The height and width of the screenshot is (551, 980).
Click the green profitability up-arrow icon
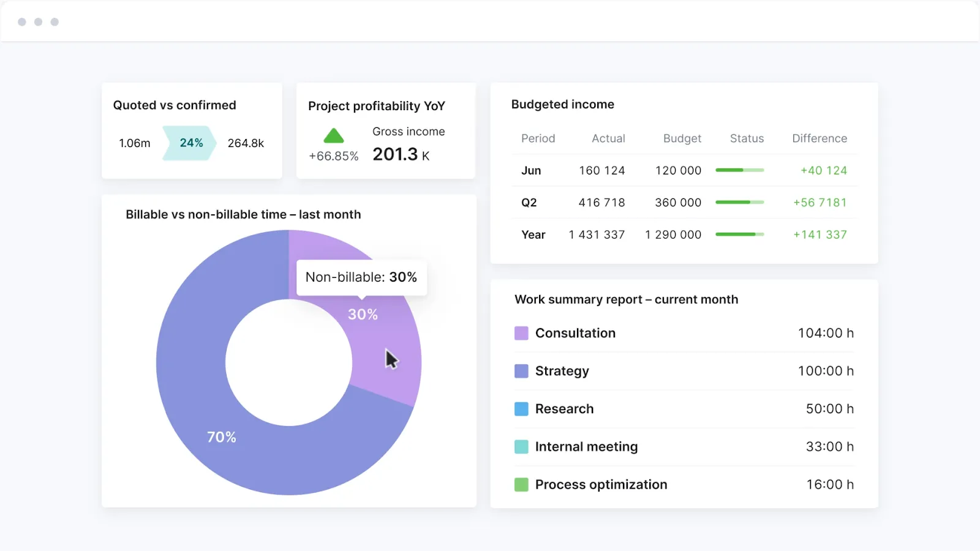click(333, 135)
